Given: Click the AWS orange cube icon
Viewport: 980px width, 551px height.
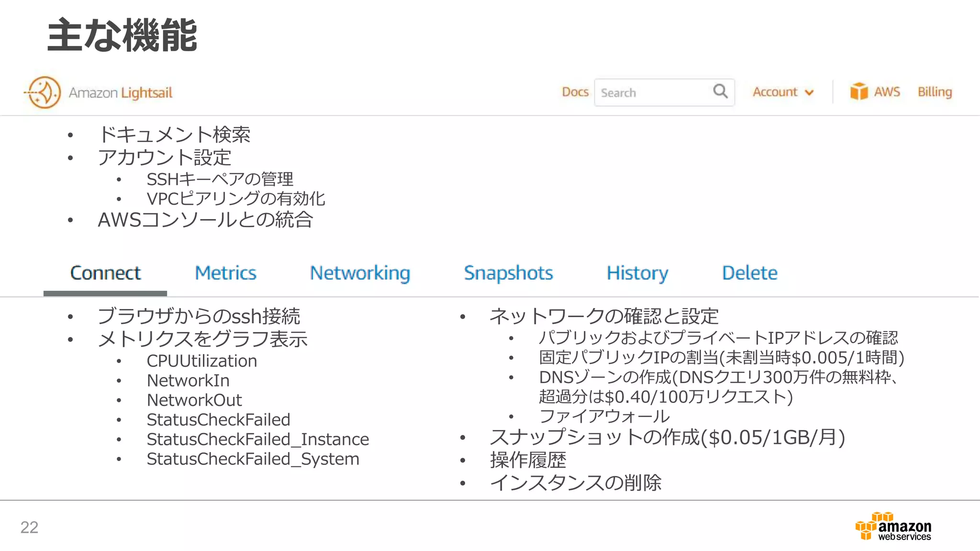Looking at the screenshot, I should (x=859, y=91).
